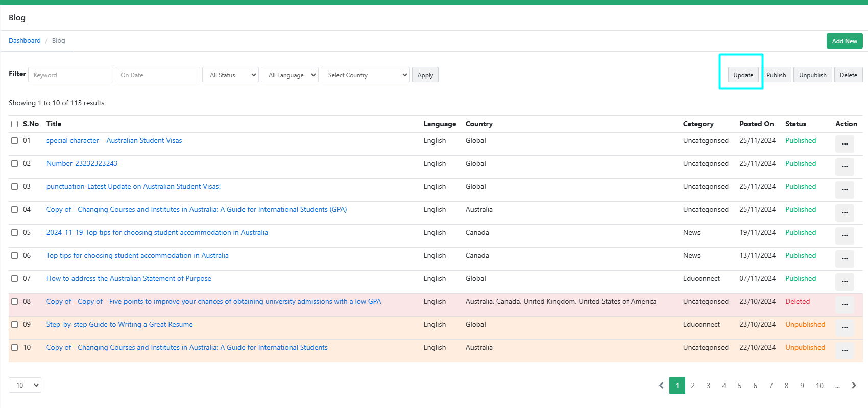868x408 pixels.
Task: Check the box for row 02
Action: point(15,164)
